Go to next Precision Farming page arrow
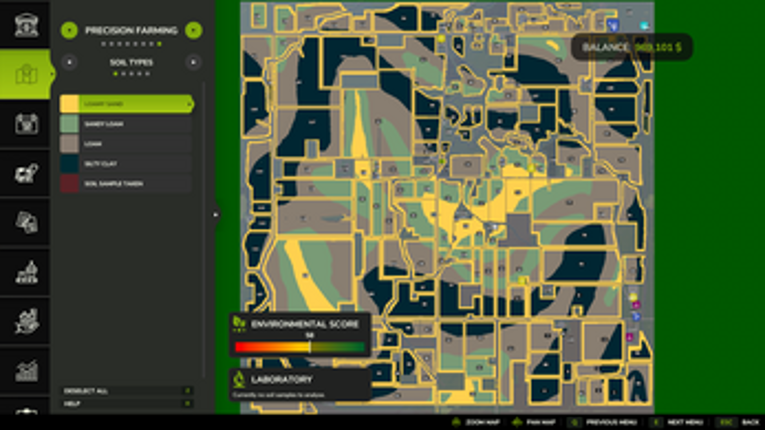This screenshot has width=765, height=430. [193, 30]
